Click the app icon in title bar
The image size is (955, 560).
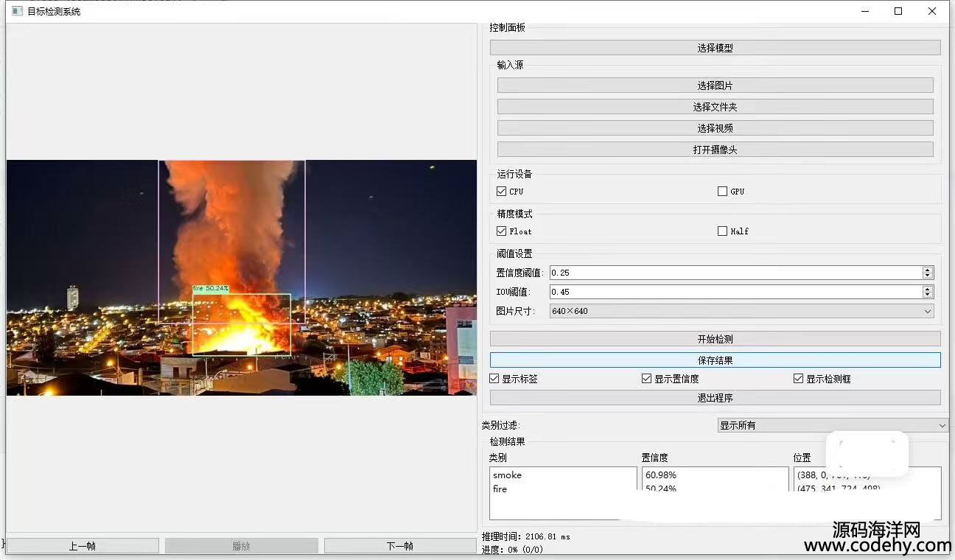click(17, 11)
